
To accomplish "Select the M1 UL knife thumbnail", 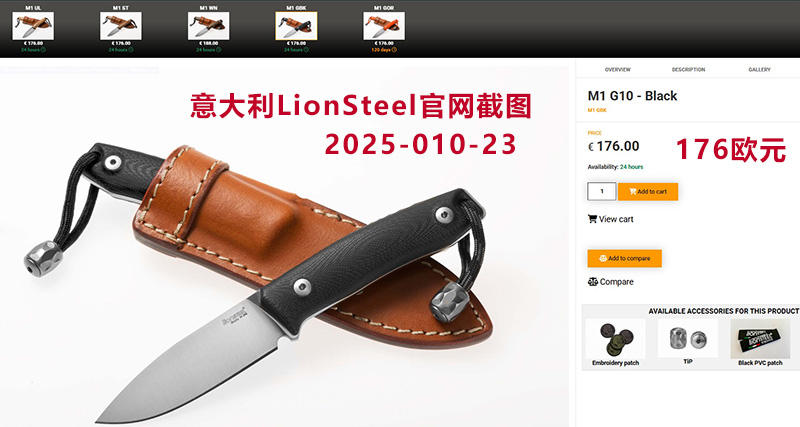I will tap(33, 26).
